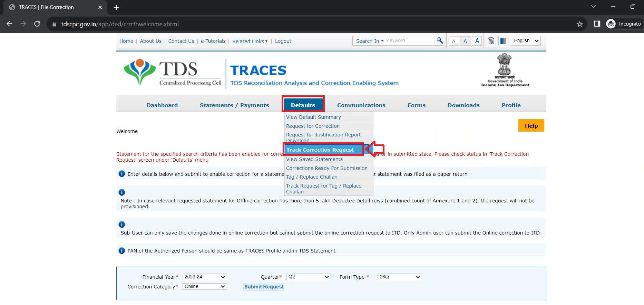Image resolution: width=644 pixels, height=305 pixels.
Task: Click the Home link
Action: (126, 41)
